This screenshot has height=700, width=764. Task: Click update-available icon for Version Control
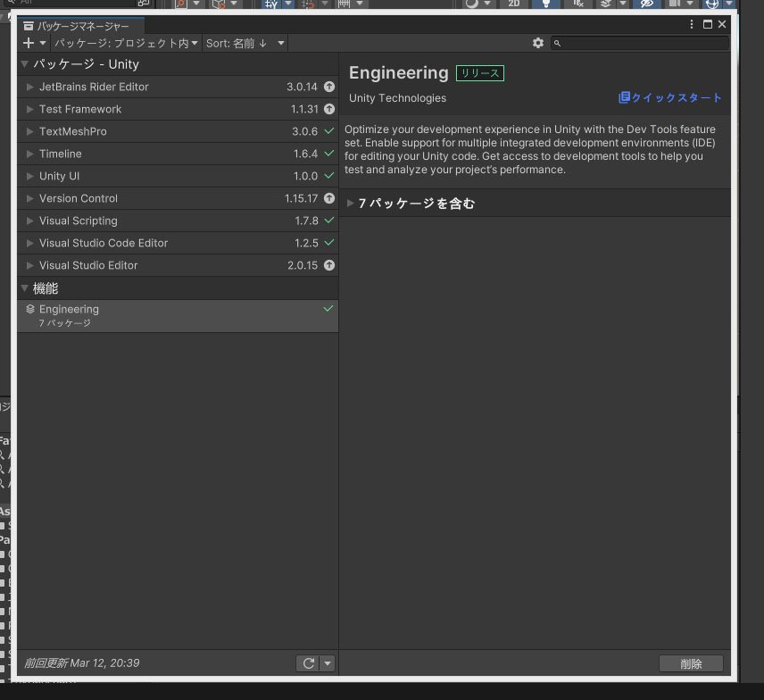(329, 198)
